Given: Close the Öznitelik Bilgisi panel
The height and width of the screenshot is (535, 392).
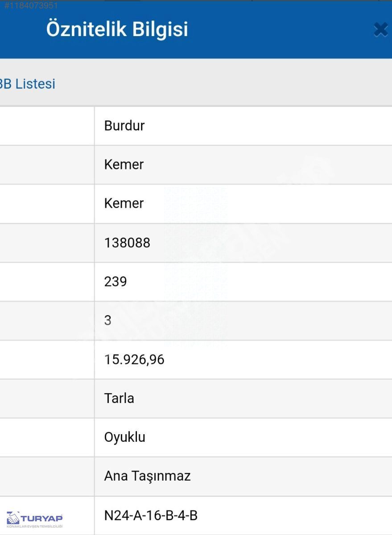Looking at the screenshot, I should (381, 29).
